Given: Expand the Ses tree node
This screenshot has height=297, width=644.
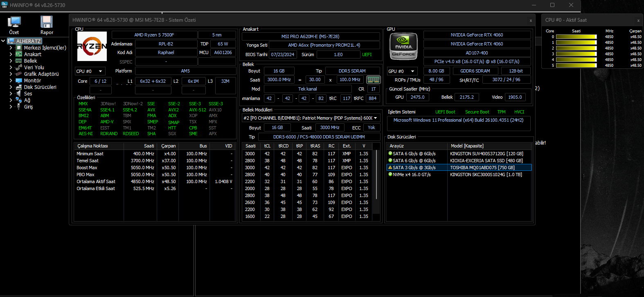Looking at the screenshot, I should (11, 93).
